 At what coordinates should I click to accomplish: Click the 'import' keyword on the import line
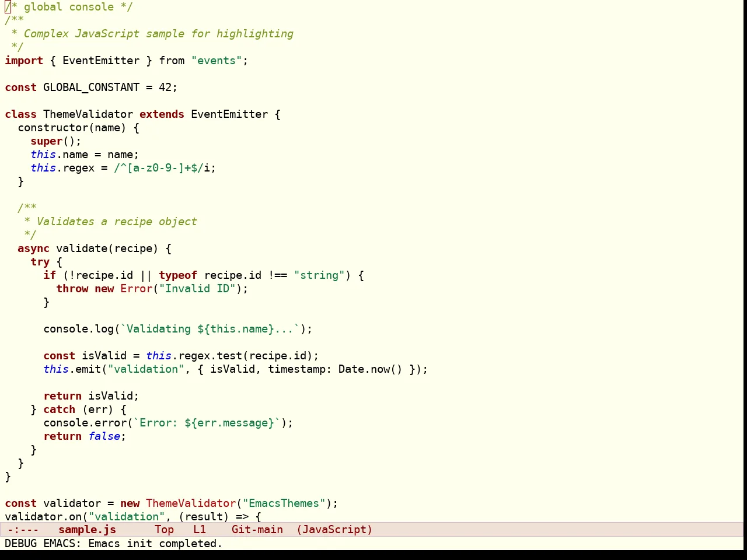click(24, 61)
